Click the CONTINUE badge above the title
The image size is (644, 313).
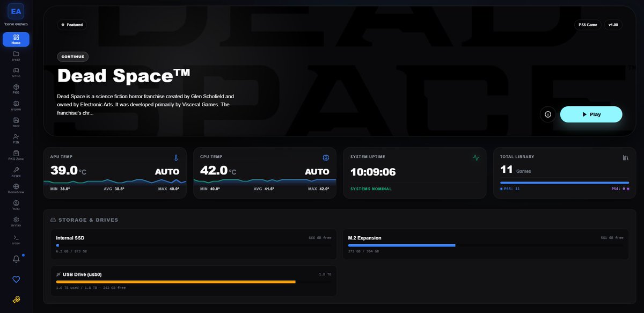click(x=73, y=56)
